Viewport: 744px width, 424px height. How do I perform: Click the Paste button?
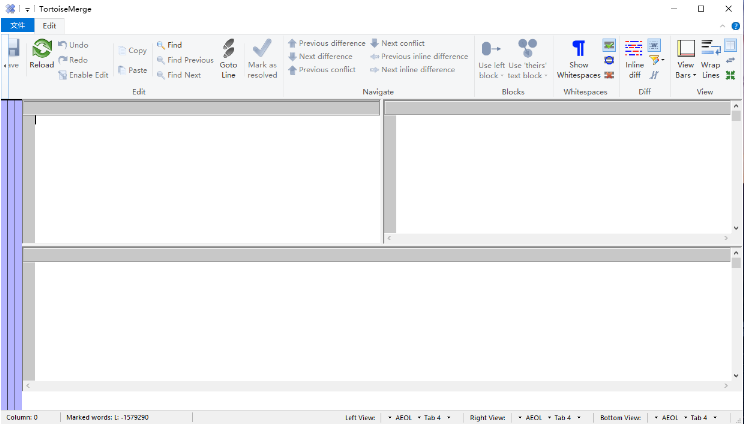[132, 70]
